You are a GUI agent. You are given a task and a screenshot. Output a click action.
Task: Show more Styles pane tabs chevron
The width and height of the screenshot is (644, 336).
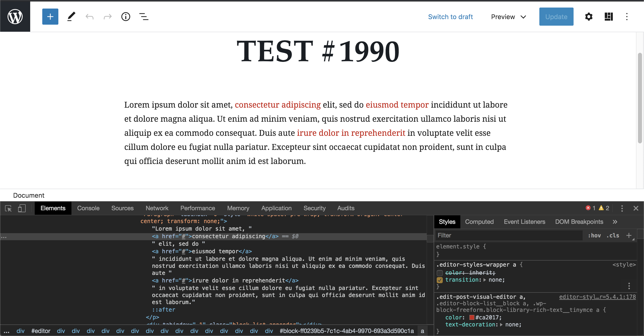click(x=615, y=222)
